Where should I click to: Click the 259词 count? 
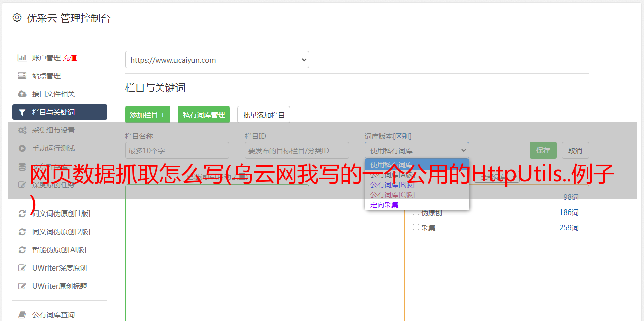569,228
